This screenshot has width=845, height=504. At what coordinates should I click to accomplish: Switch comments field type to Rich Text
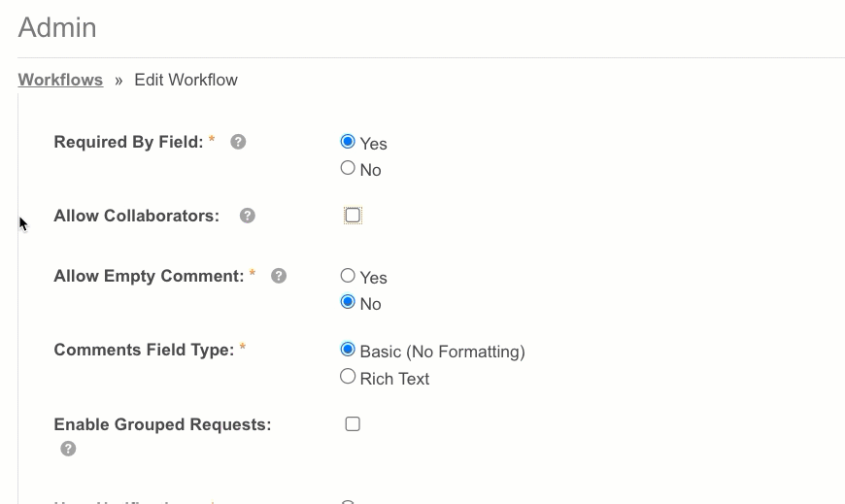point(348,377)
